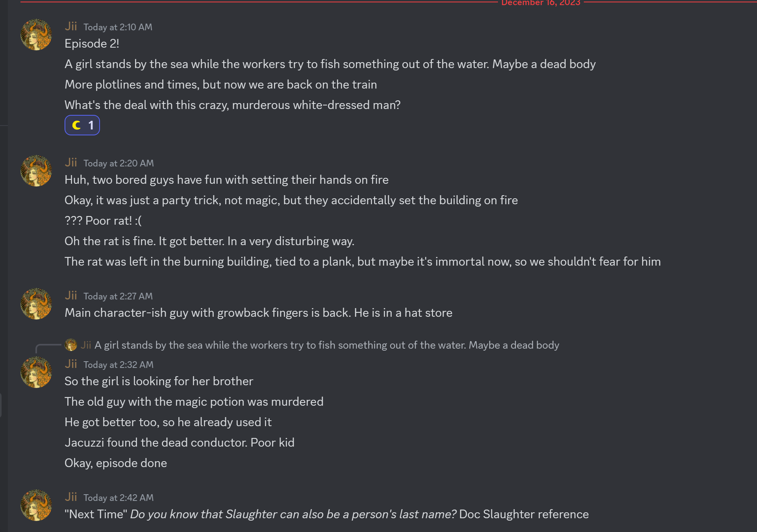
Task: Click the Jii username in the reply preview
Action: pyautogui.click(x=86, y=345)
